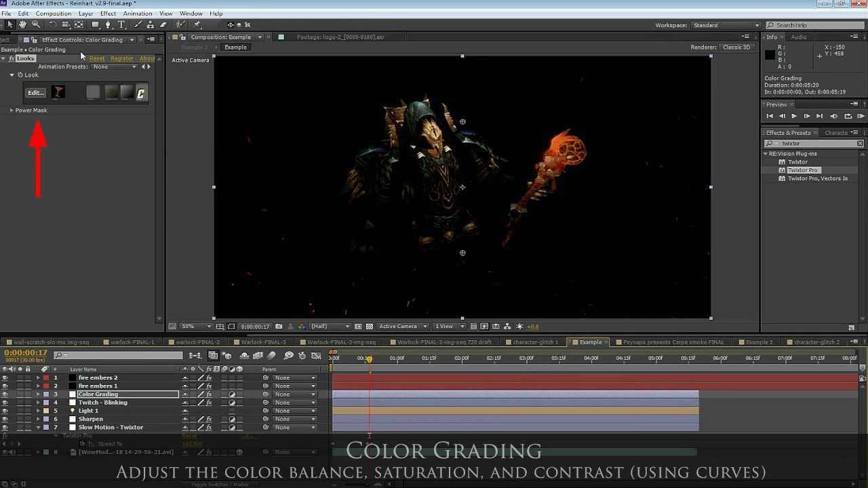The image size is (868, 488).
Task: Toggle region of interest in the viewer
Action: point(358,327)
